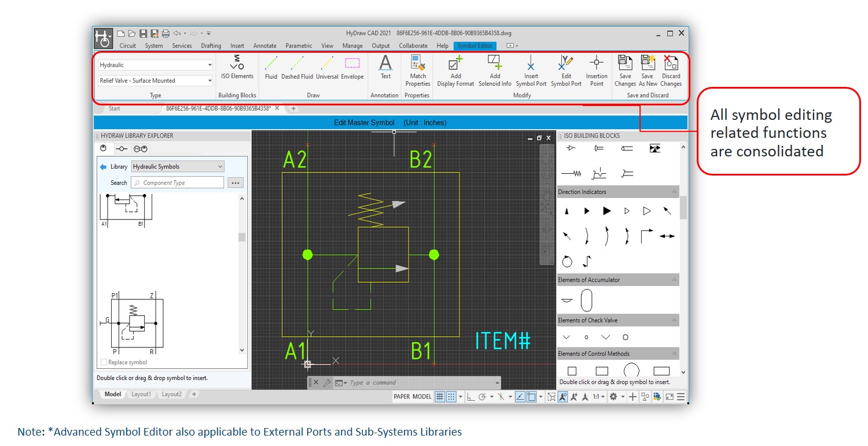Click Edit Symbol Port
The image size is (868, 446).
(566, 71)
